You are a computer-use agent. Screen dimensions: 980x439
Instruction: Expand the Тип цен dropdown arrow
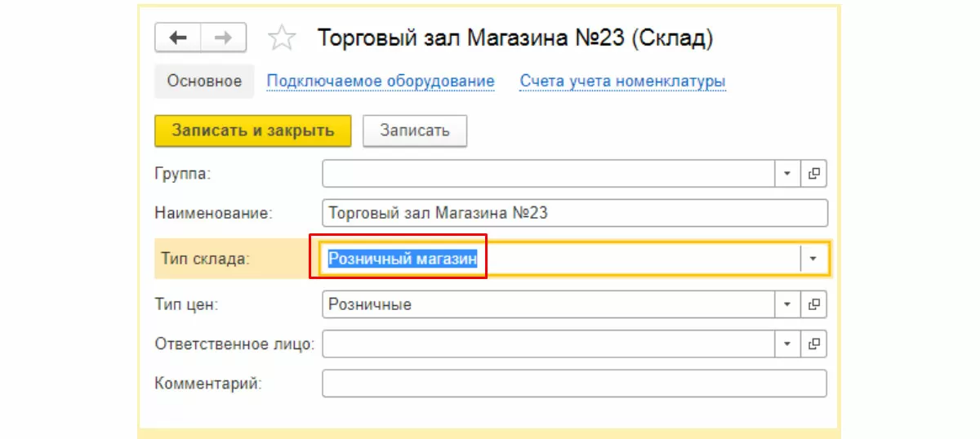coord(787,304)
